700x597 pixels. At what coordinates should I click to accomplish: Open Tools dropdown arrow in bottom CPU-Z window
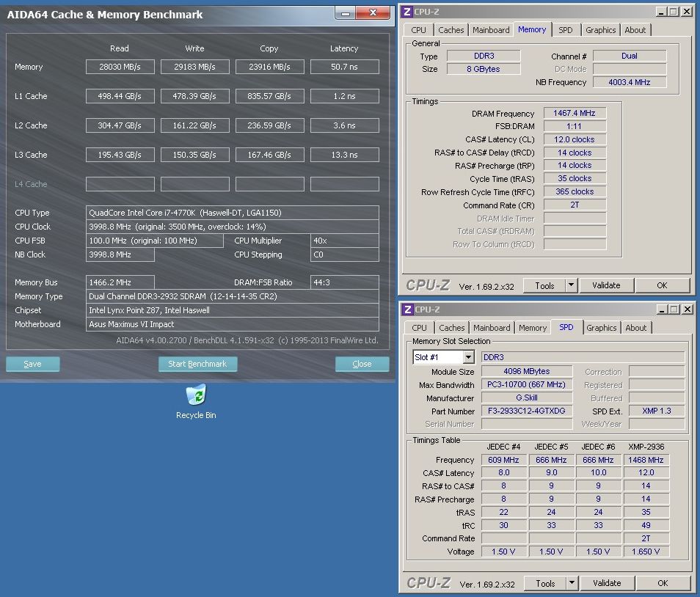[572, 583]
